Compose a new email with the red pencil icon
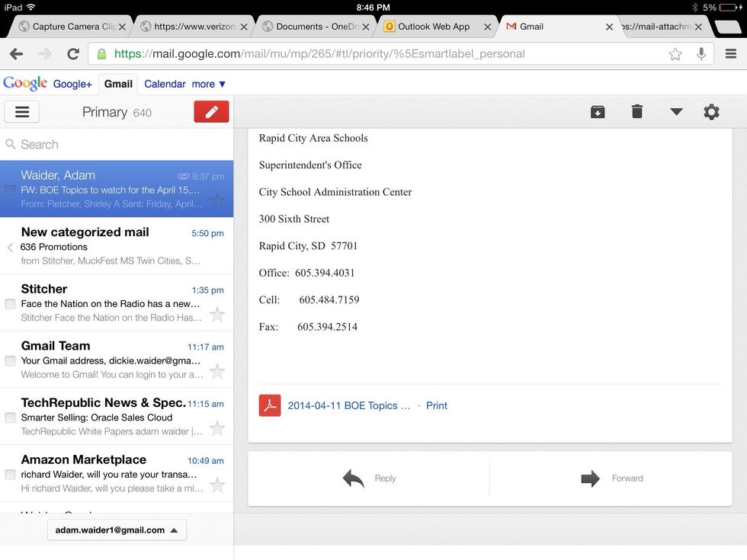 point(211,111)
